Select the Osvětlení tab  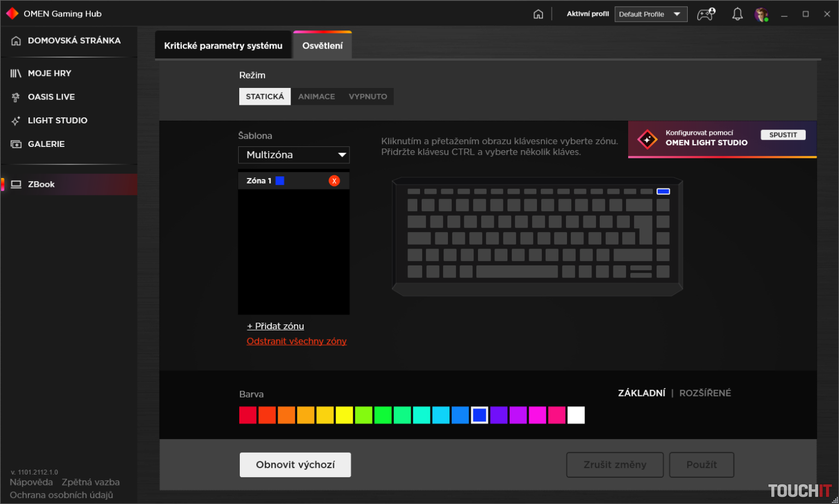(322, 45)
